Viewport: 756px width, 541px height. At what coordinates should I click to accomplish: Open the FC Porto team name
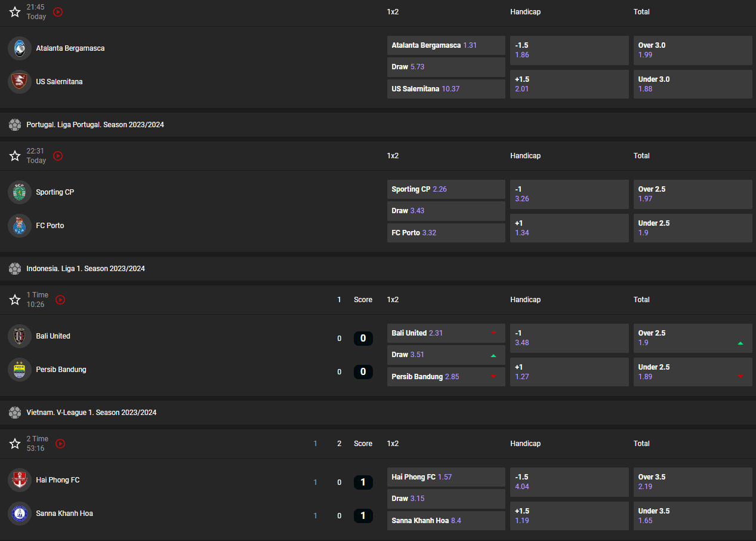click(x=50, y=226)
